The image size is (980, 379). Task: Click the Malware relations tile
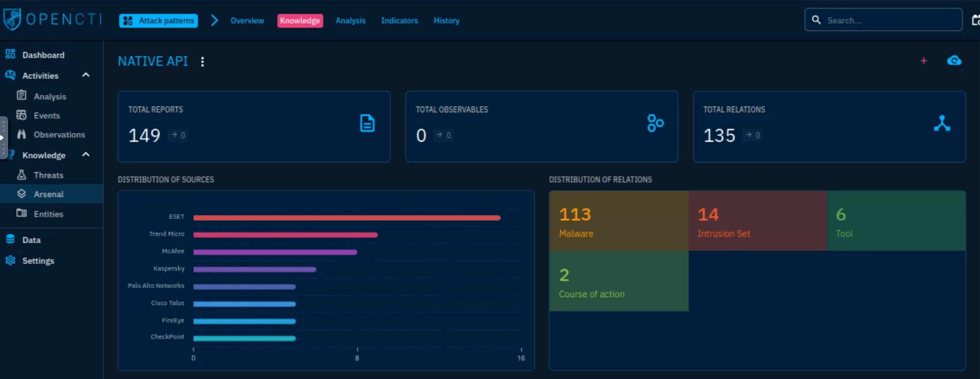pyautogui.click(x=619, y=221)
